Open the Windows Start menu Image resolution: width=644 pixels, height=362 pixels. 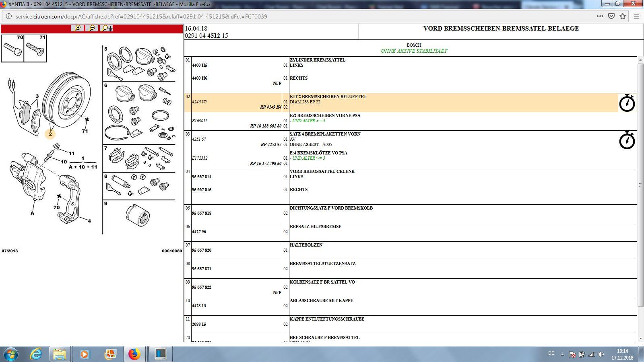pyautogui.click(x=10, y=354)
